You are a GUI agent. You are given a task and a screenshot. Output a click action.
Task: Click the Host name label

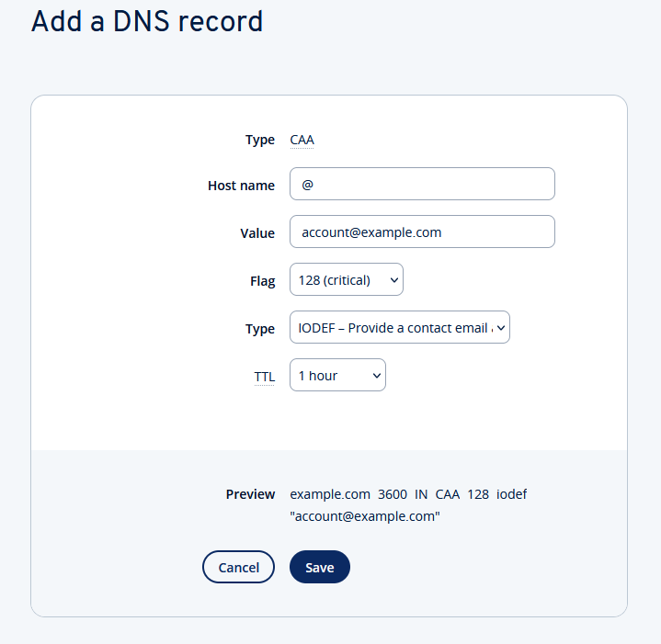point(241,186)
